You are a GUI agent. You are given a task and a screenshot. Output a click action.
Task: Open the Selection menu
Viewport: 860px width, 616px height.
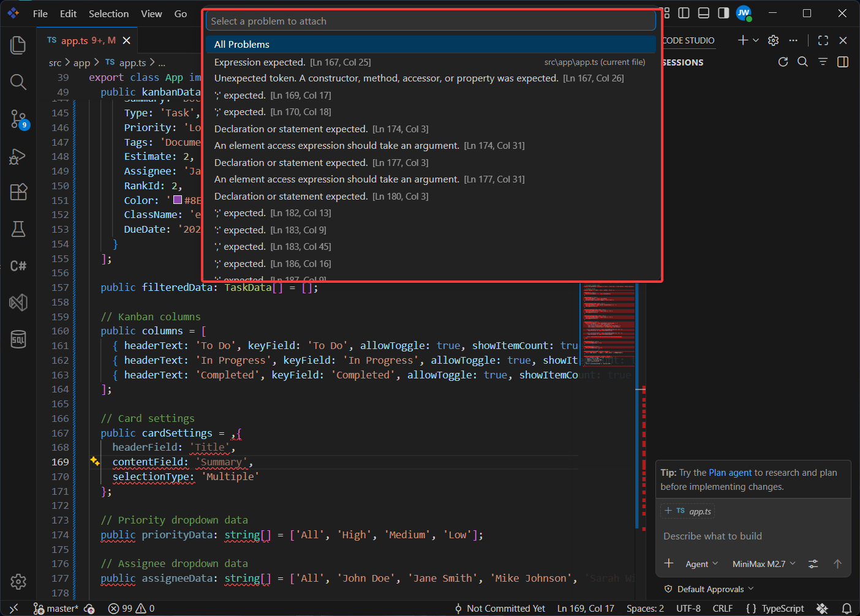[109, 13]
